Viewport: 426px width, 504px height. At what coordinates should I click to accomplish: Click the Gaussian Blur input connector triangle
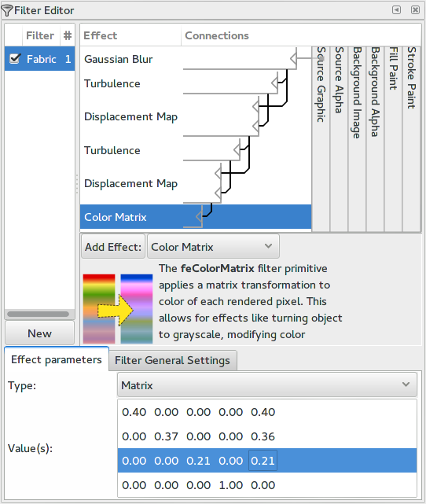point(293,59)
